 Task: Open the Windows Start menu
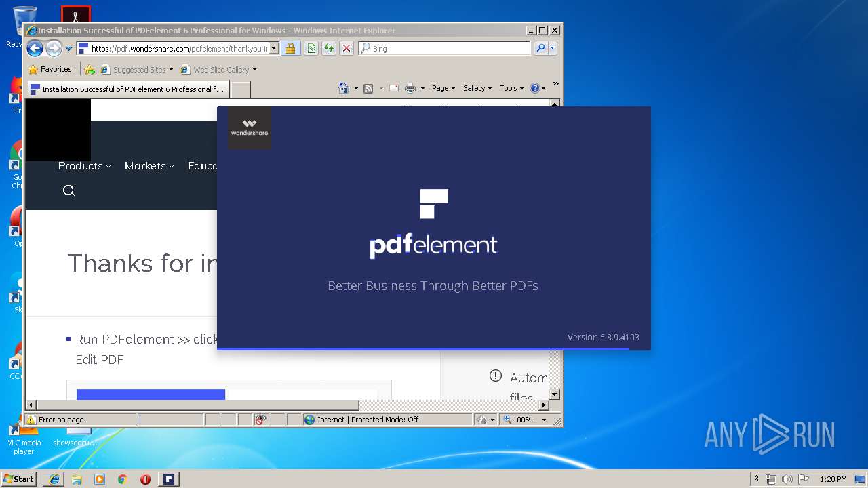[x=19, y=479]
